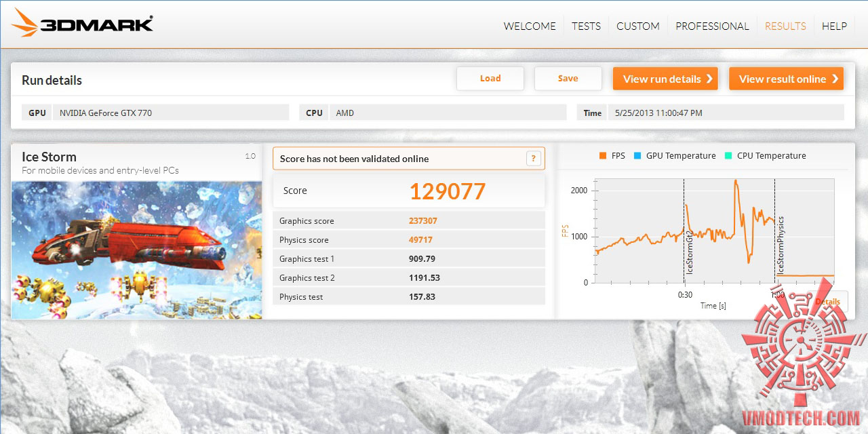
Task: Click View result online button
Action: (x=787, y=79)
